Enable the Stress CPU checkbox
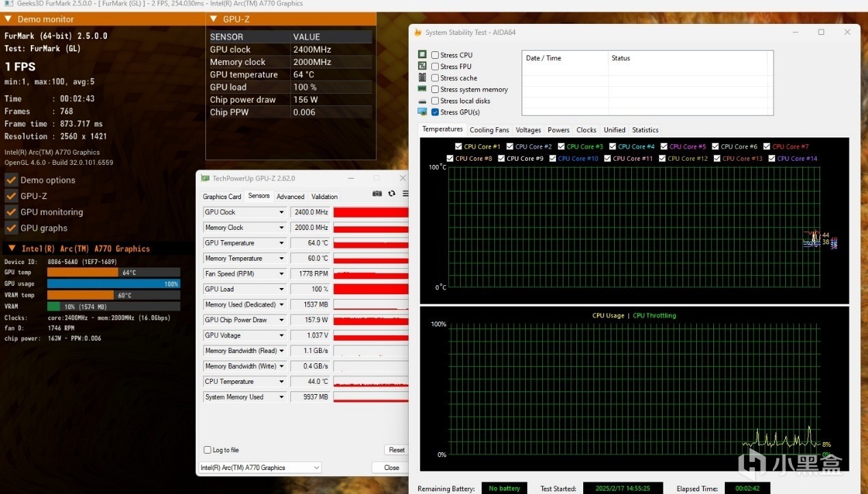 pos(435,55)
